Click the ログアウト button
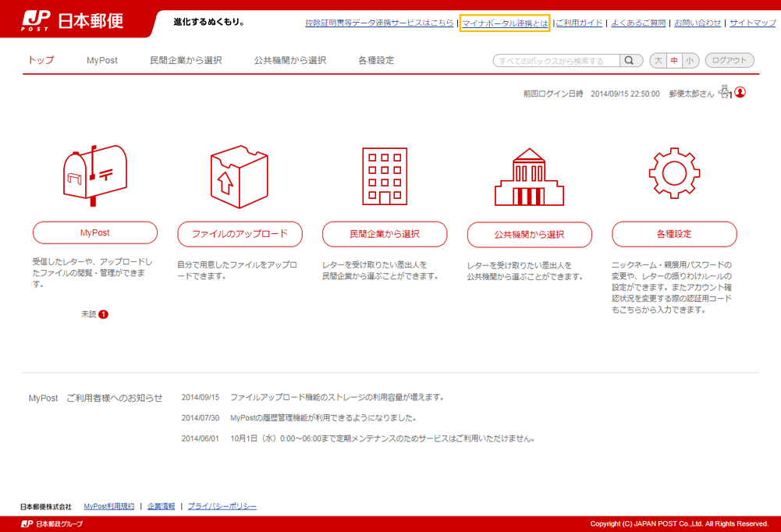This screenshot has height=532, width=781. coord(730,60)
